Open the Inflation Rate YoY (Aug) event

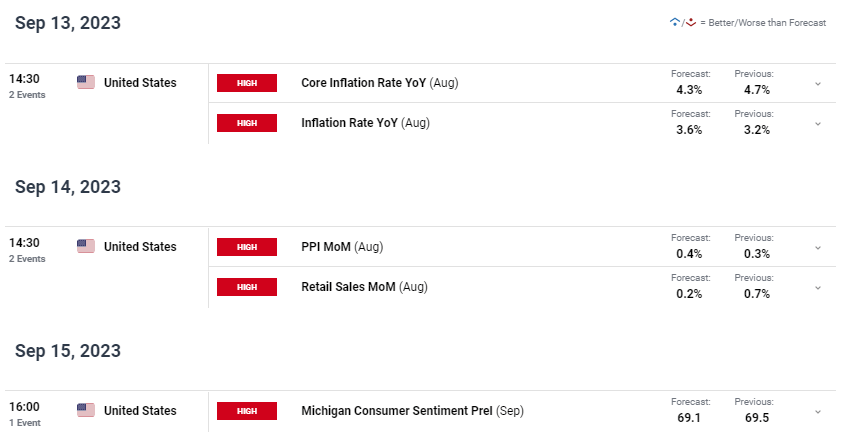tap(366, 123)
